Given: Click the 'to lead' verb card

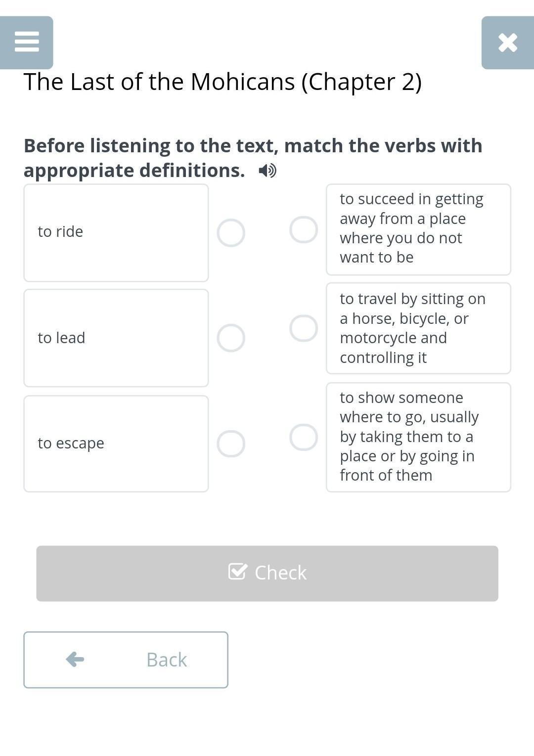Looking at the screenshot, I should 116,338.
